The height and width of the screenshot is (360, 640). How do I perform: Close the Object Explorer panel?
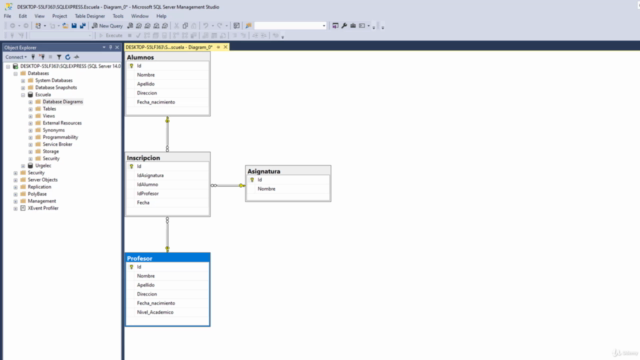[117, 47]
